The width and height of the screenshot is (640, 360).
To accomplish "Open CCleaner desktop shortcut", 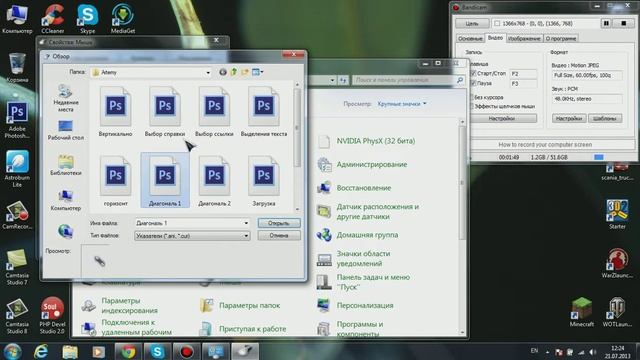I will coord(53,18).
